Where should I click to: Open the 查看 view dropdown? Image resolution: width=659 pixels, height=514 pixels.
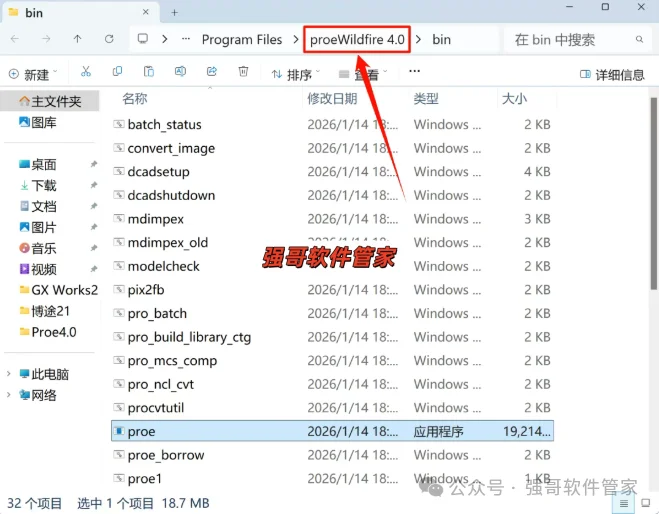tap(363, 74)
